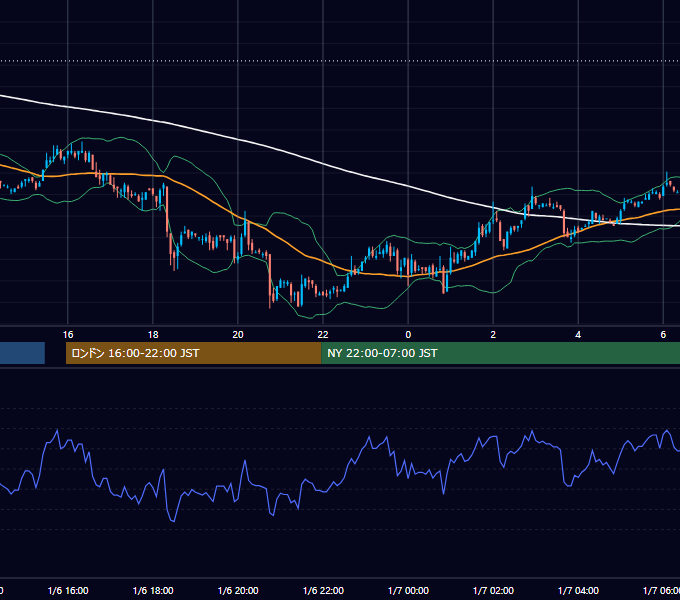680x600 pixels.
Task: Click hour label 16 under price chart
Action: [x=68, y=335]
